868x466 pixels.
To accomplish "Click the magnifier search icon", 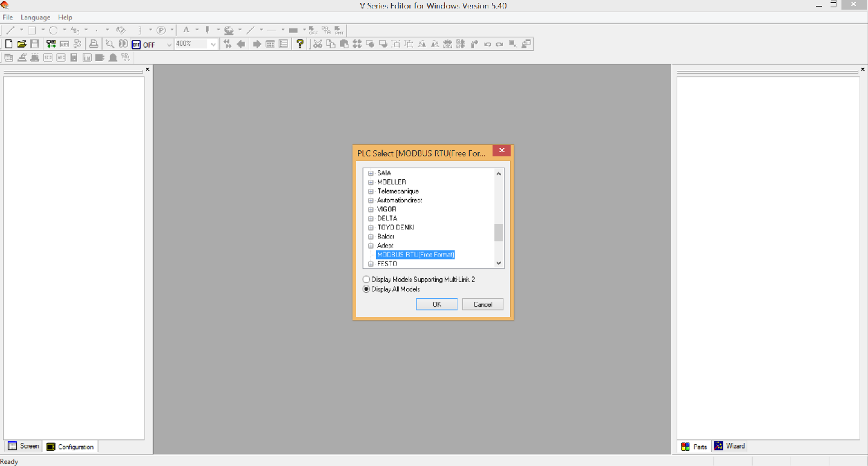I will pyautogui.click(x=110, y=44).
